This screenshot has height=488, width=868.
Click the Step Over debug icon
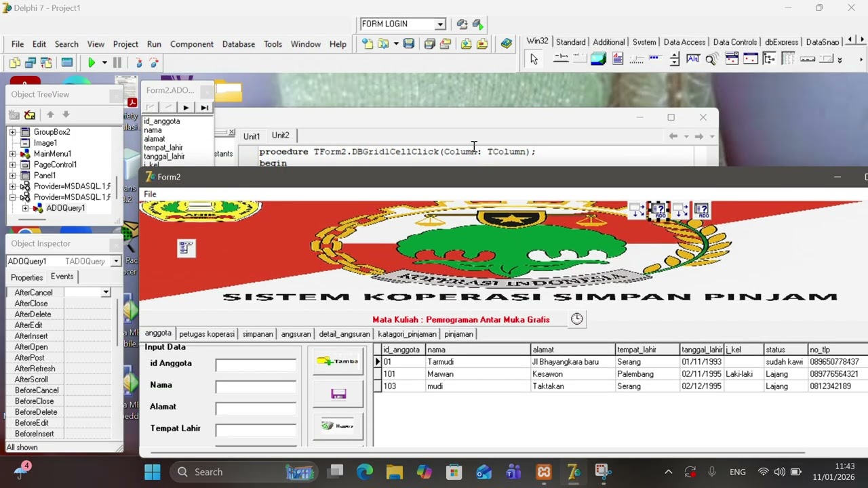[154, 63]
